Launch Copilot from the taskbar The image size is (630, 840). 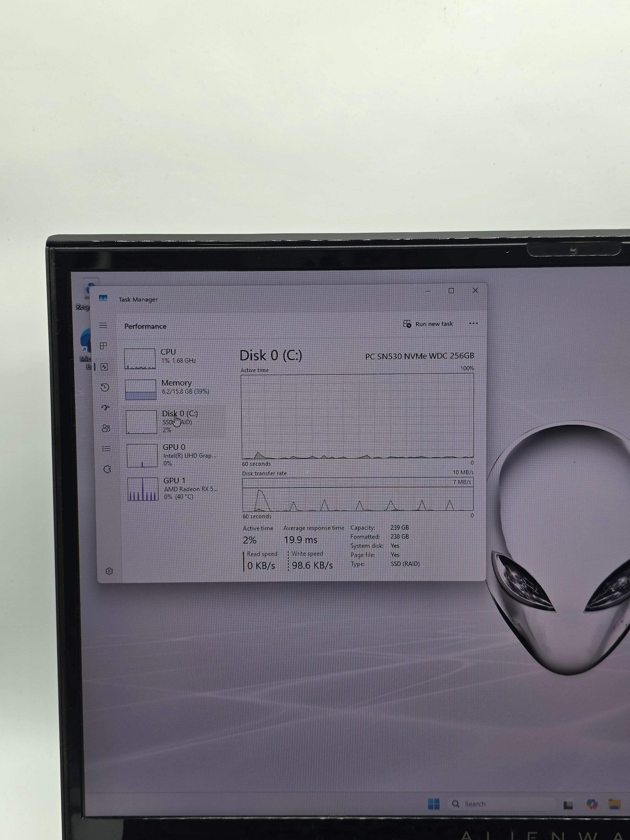(592, 804)
